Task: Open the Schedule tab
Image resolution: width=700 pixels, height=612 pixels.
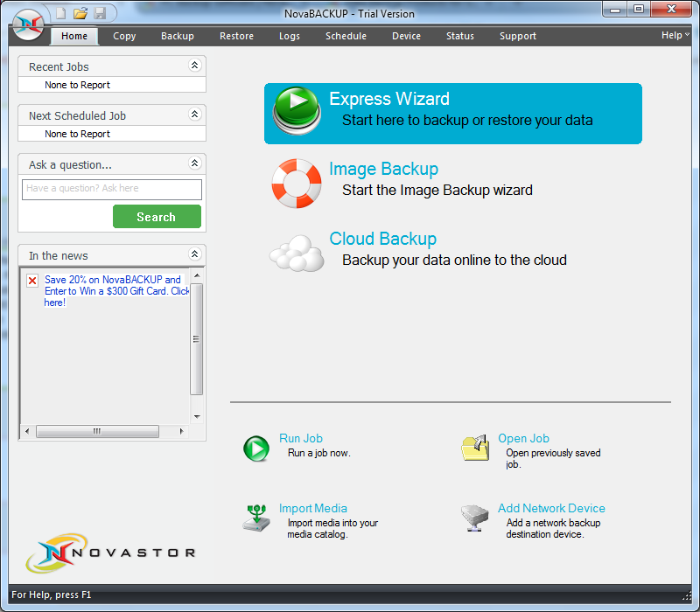Action: point(346,36)
